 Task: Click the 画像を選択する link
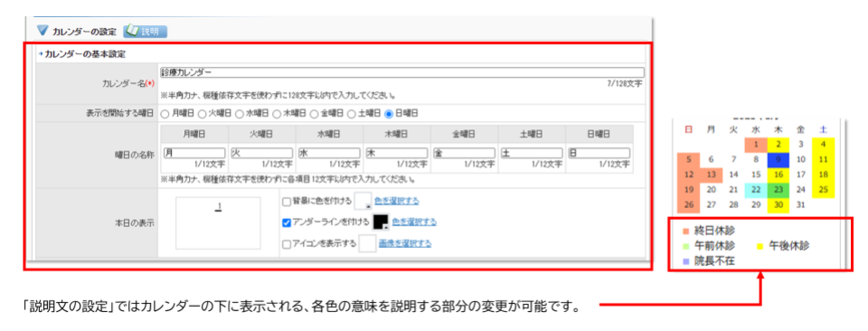405,243
